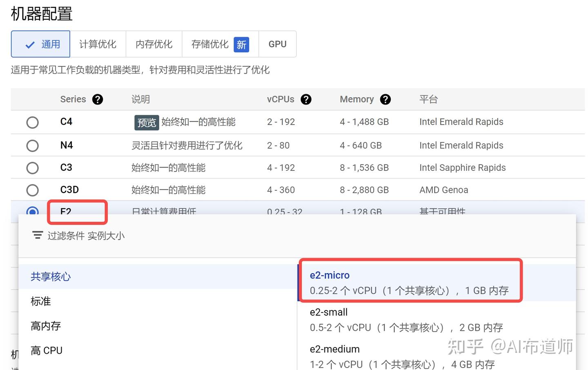Click the AMD Genoa platform cell
Viewport: 588px width, 370px height.
[x=444, y=190]
